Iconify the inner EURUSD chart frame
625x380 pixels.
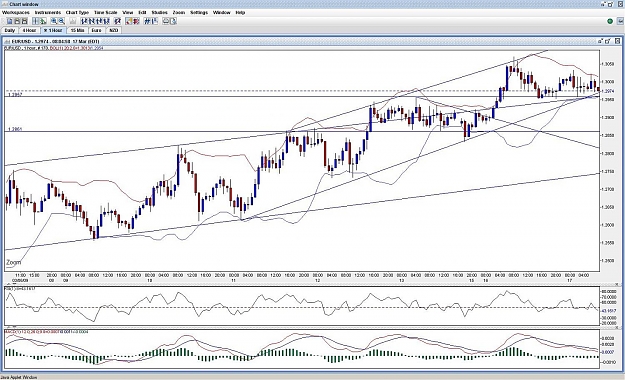600,41
